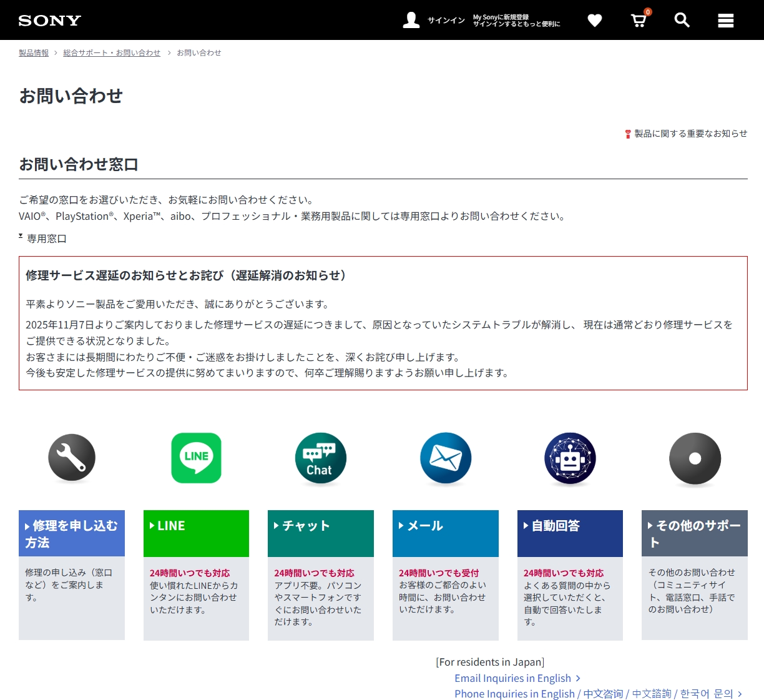Click the sign-in user icon
This screenshot has height=700, width=764.
(x=411, y=21)
